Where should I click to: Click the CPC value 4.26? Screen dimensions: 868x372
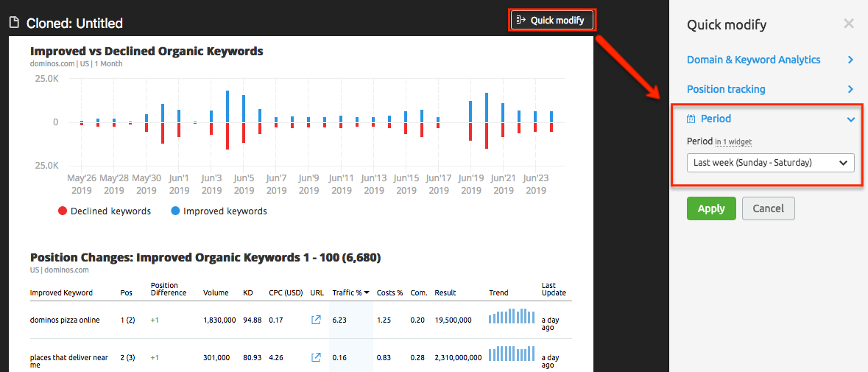pos(276,357)
